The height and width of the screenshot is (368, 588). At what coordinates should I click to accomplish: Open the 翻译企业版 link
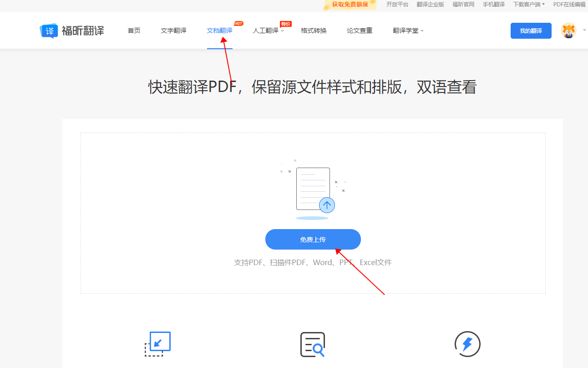point(431,5)
